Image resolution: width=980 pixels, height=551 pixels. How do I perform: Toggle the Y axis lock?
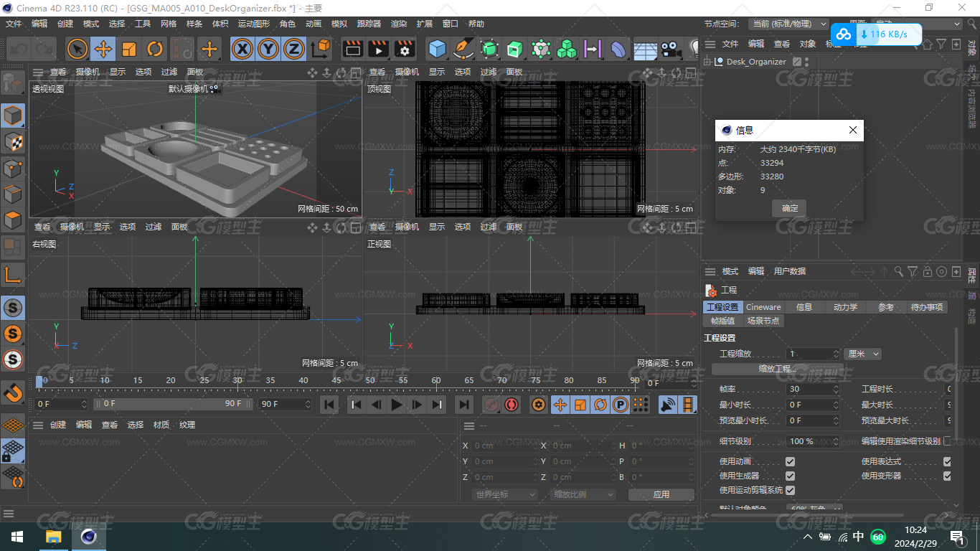tap(268, 49)
